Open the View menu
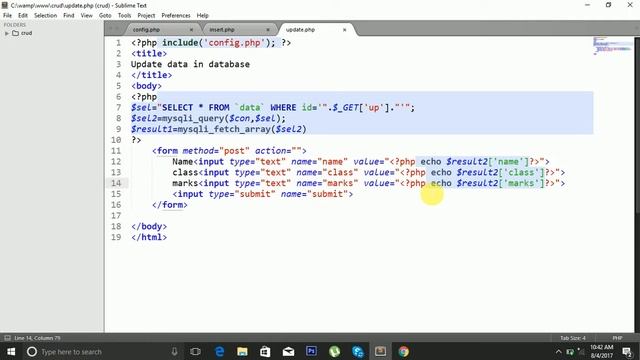Image resolution: width=640 pixels, height=360 pixels. (87, 16)
